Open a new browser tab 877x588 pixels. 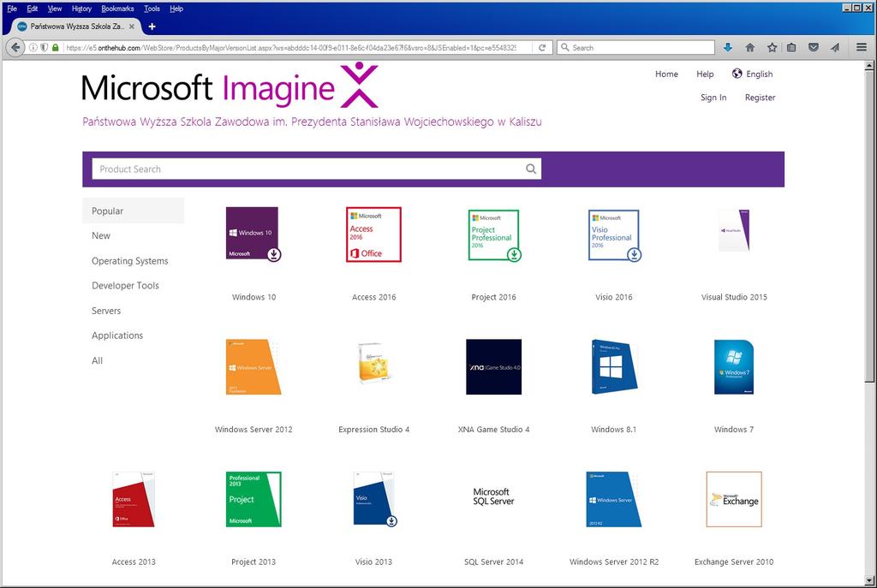152,27
